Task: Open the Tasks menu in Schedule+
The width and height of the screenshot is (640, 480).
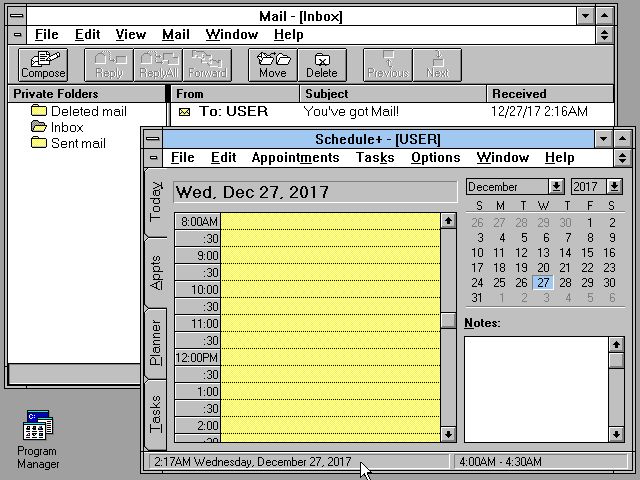Action: tap(375, 158)
